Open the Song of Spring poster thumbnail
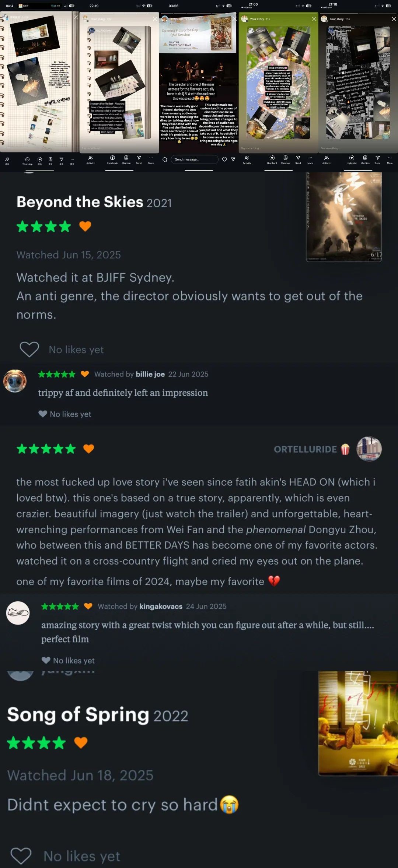Viewport: 398px width, 868px height. click(358, 724)
